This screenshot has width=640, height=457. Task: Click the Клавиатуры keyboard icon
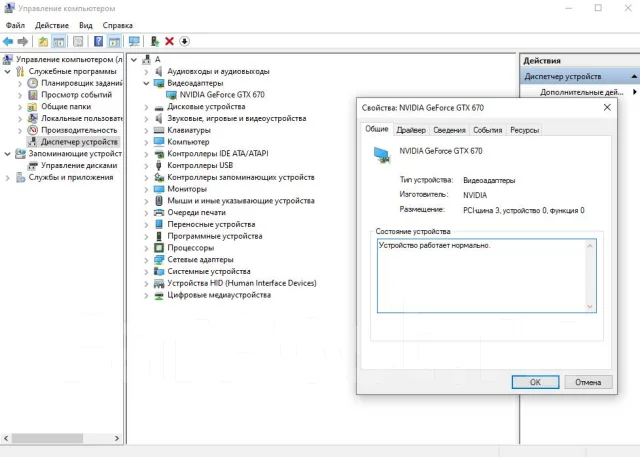click(x=159, y=131)
